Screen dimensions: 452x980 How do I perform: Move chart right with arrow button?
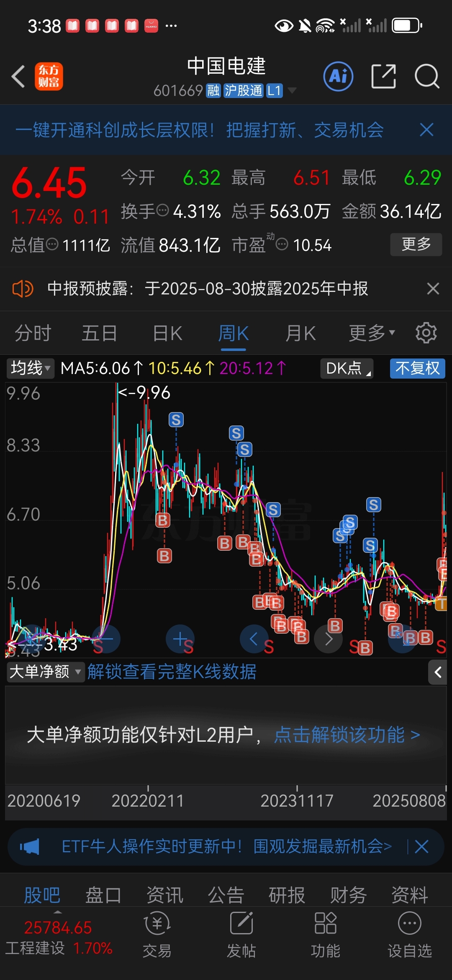coord(328,639)
